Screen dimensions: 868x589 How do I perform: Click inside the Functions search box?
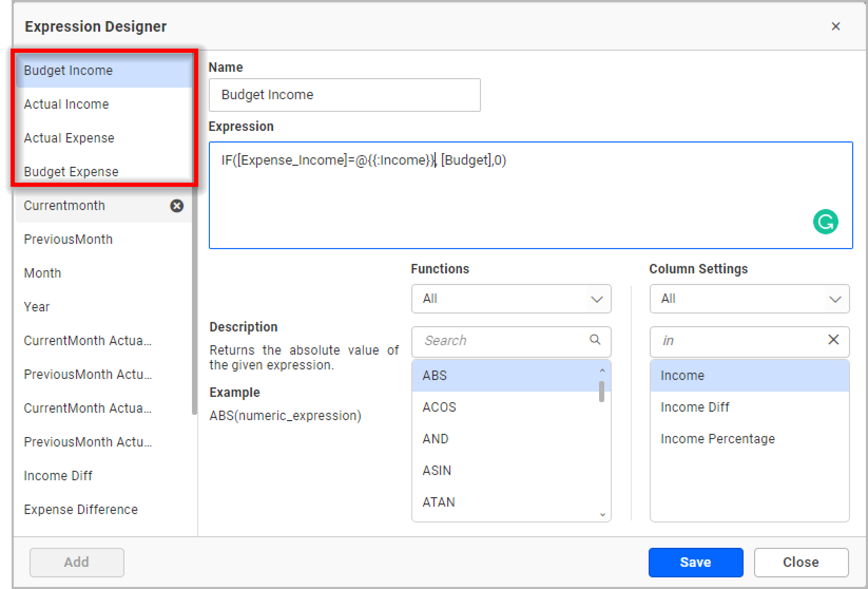pos(496,341)
